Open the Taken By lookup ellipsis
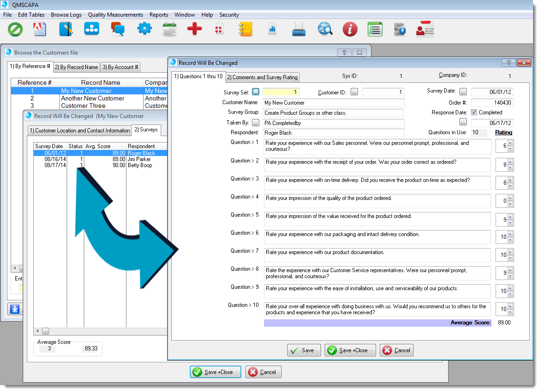The height and width of the screenshot is (392, 540). click(x=255, y=123)
